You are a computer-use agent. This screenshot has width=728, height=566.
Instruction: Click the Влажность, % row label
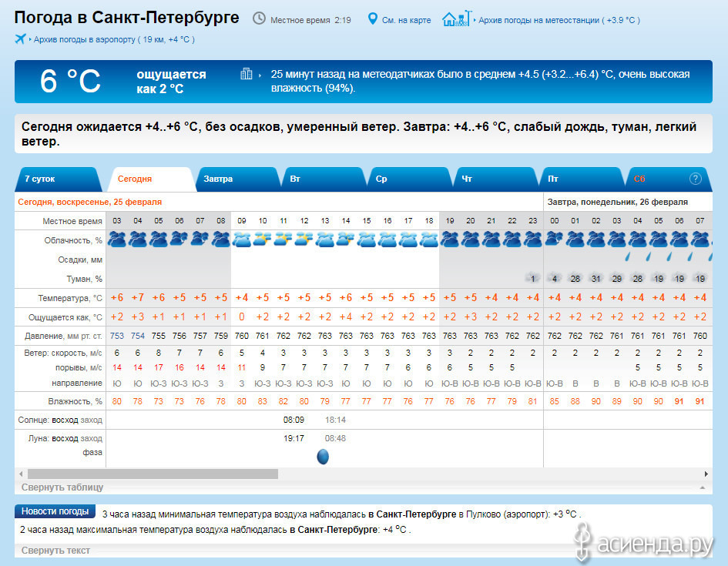tap(75, 401)
